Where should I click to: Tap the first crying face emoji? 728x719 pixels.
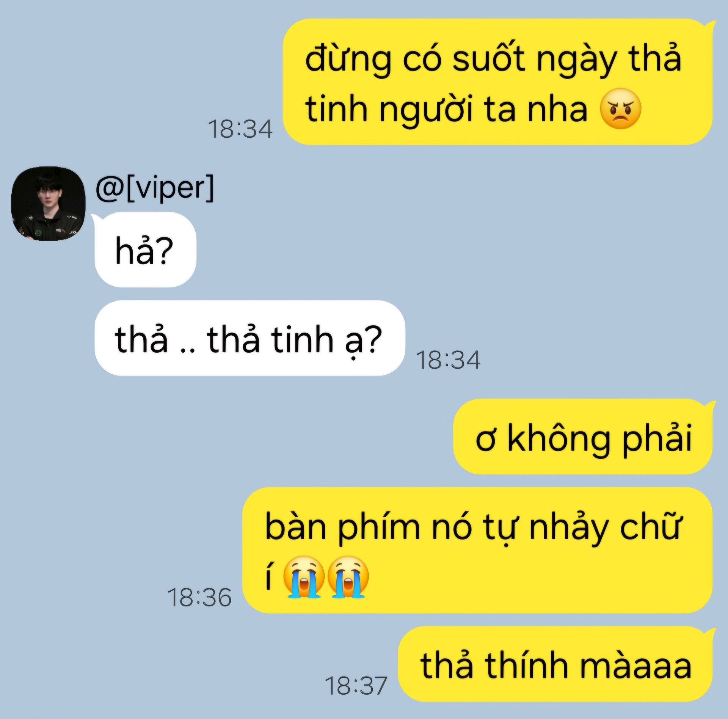pyautogui.click(x=304, y=577)
